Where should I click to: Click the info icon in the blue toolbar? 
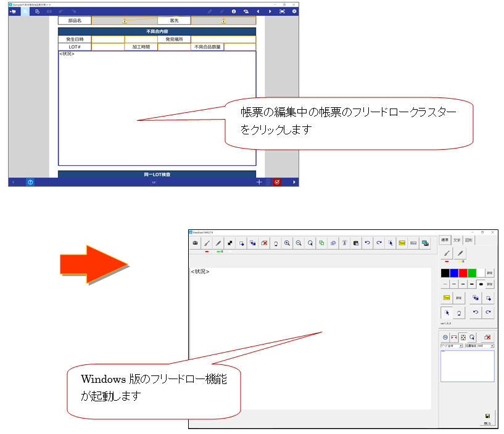coord(234,11)
